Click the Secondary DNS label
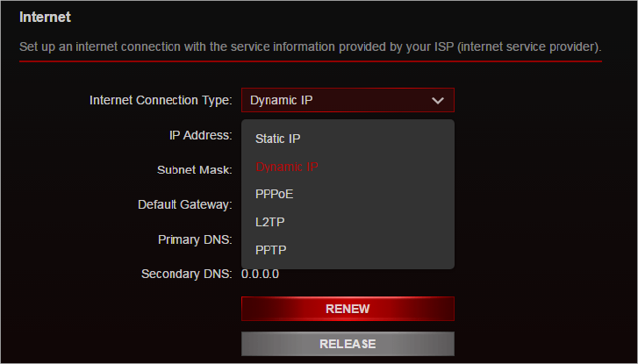 [186, 275]
